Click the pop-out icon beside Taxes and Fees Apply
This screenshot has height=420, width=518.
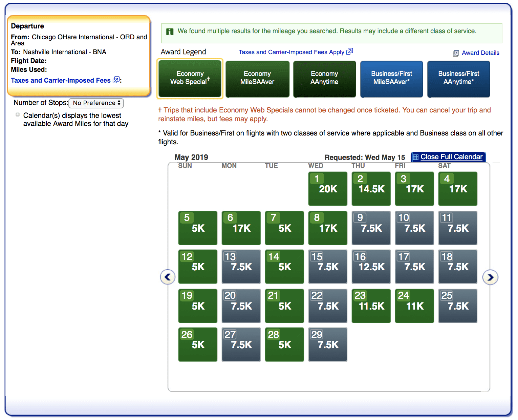pyautogui.click(x=350, y=51)
